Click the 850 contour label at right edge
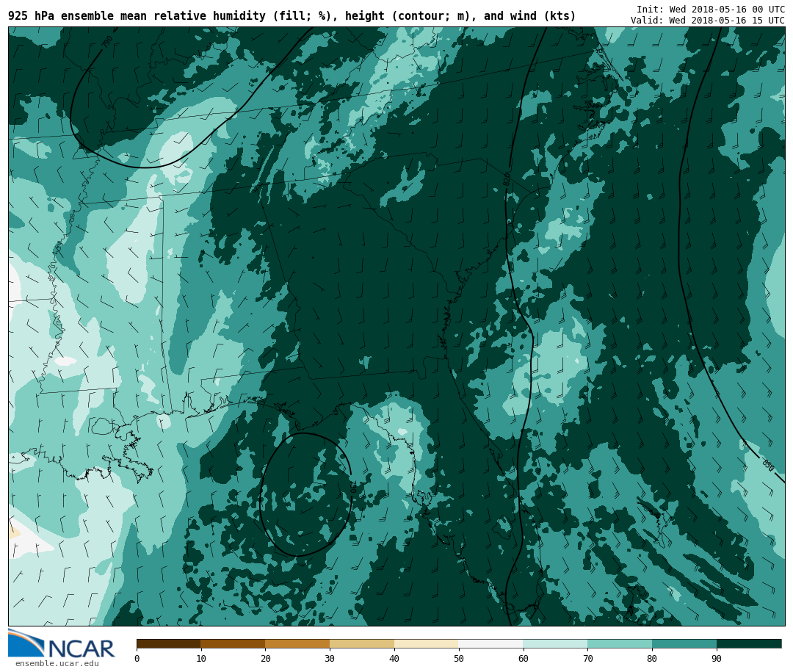 [767, 466]
